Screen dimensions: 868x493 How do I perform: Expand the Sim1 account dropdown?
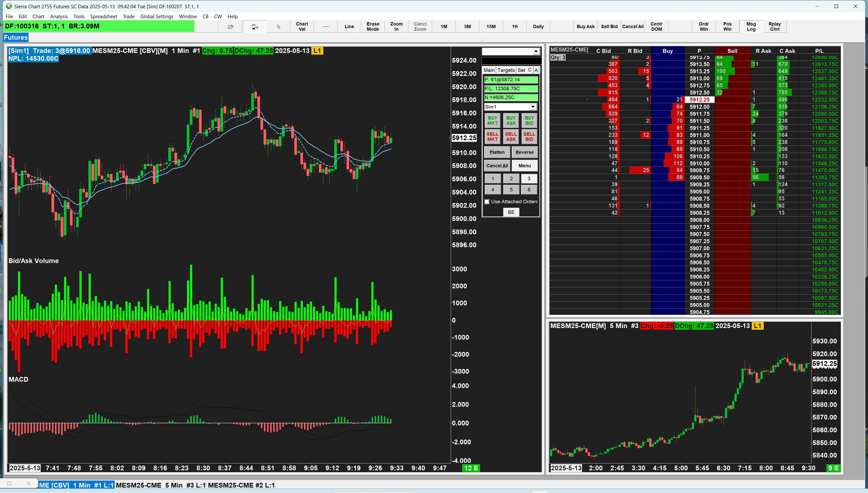pos(533,107)
